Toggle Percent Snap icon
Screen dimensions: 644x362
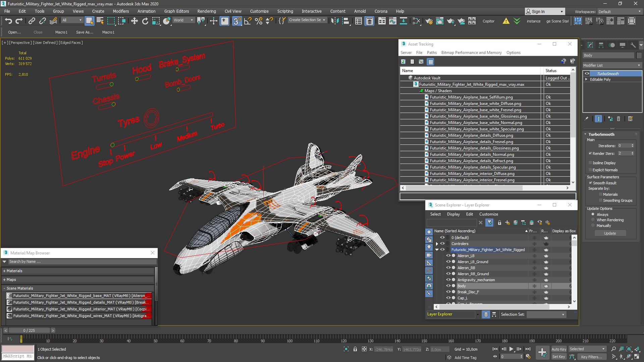coord(258,21)
